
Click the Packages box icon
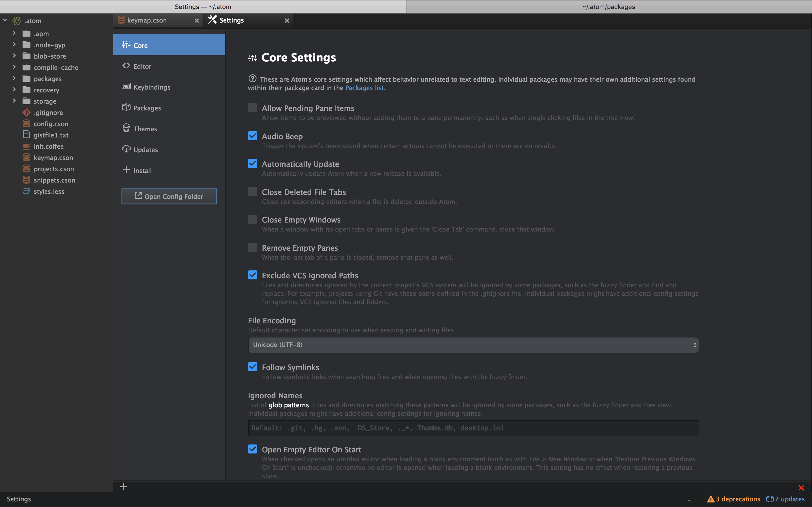coord(126,107)
